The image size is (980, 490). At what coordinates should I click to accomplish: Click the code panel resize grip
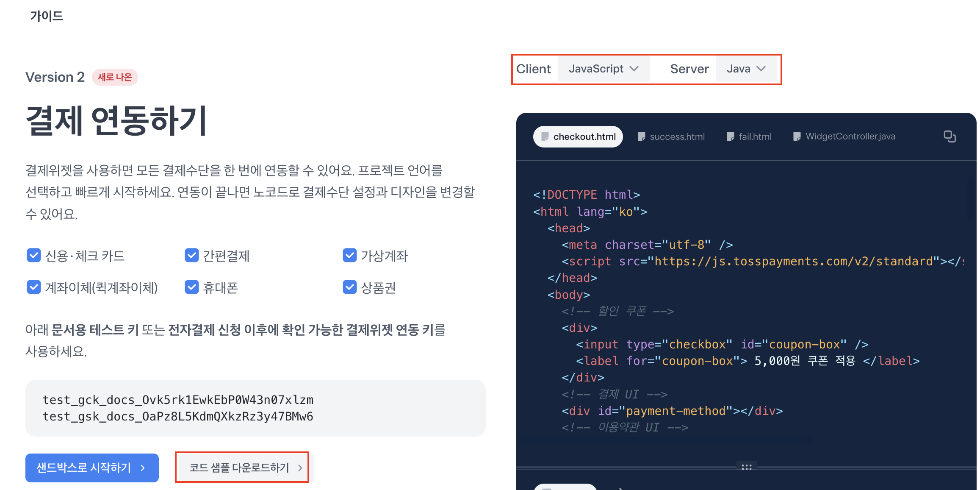(x=746, y=467)
